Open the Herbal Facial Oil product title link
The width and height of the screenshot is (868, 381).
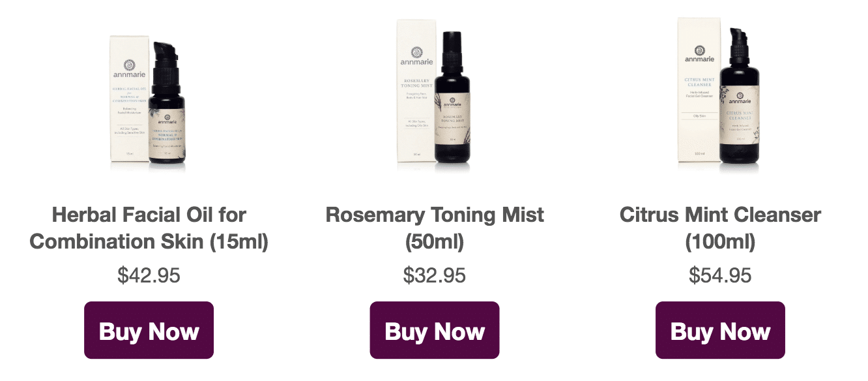[x=149, y=228]
